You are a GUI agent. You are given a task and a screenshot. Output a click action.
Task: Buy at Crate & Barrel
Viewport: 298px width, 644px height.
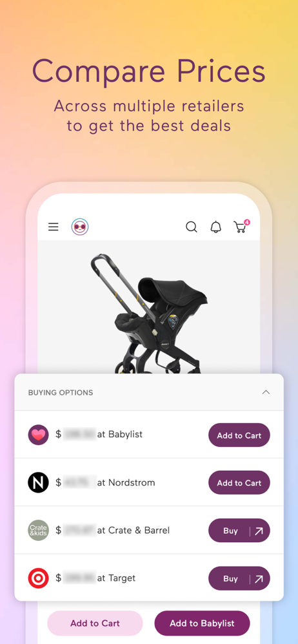click(x=239, y=531)
